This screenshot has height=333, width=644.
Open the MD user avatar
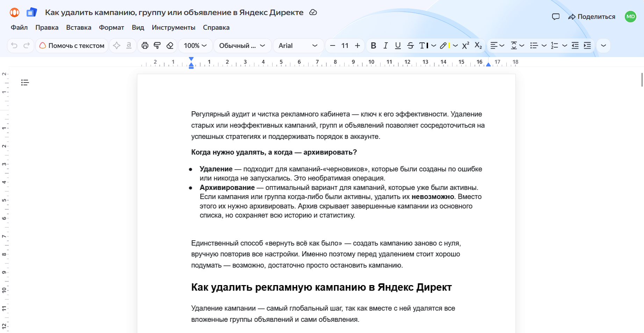click(631, 16)
